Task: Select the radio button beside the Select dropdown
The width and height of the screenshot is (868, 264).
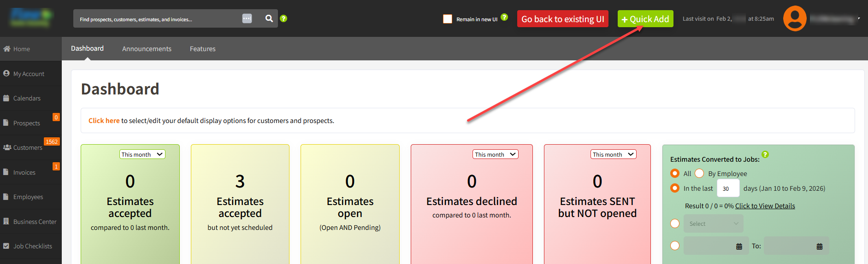Action: click(675, 223)
